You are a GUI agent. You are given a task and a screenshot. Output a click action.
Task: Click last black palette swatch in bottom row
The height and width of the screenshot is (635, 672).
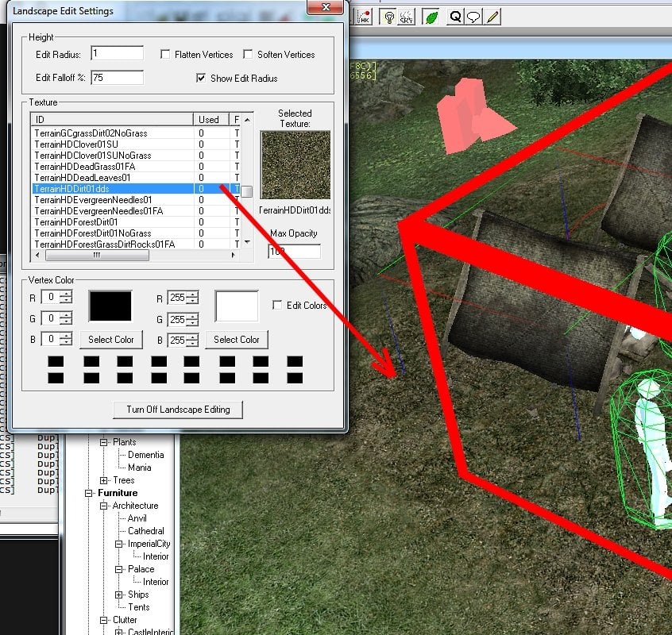tap(295, 378)
